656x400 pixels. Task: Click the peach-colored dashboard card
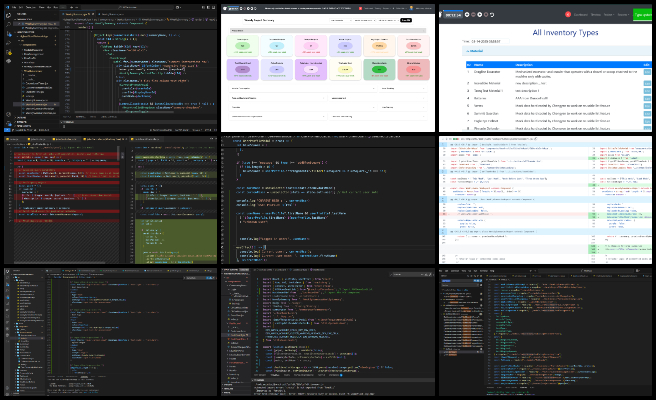(x=379, y=46)
